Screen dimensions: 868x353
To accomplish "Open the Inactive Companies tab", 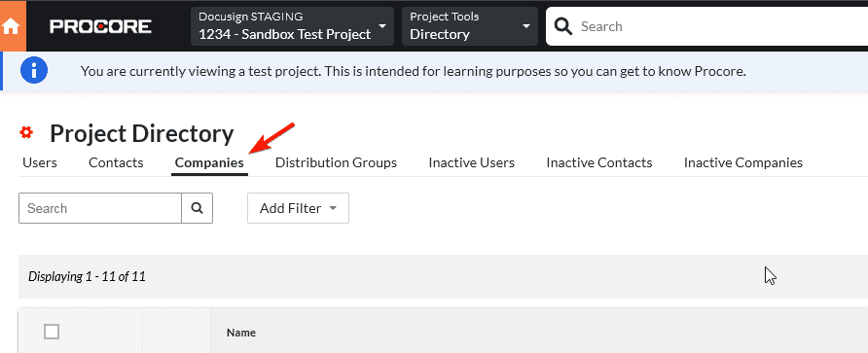I will click(x=742, y=162).
